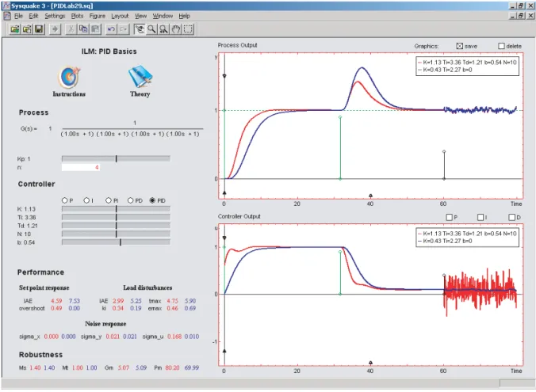Click the Undo toolbar icon
Image resolution: width=536 pixels, height=392 pixels.
pyautogui.click(x=111, y=29)
